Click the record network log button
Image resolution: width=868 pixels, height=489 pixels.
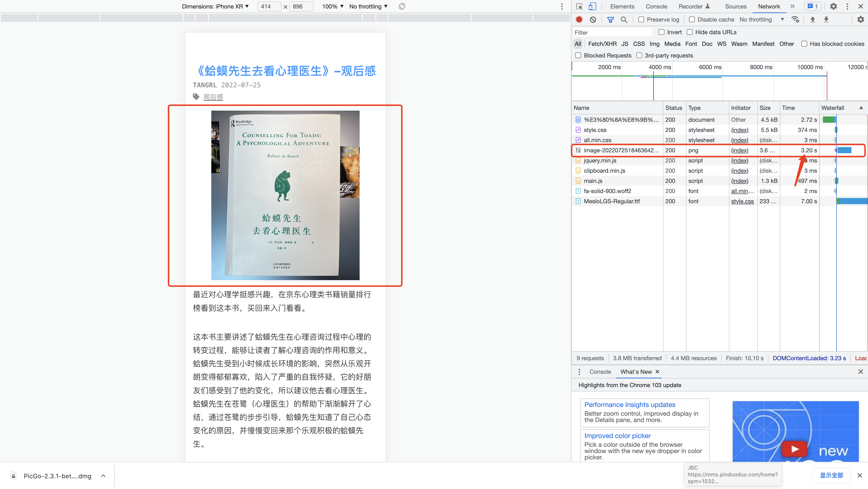[x=579, y=20]
